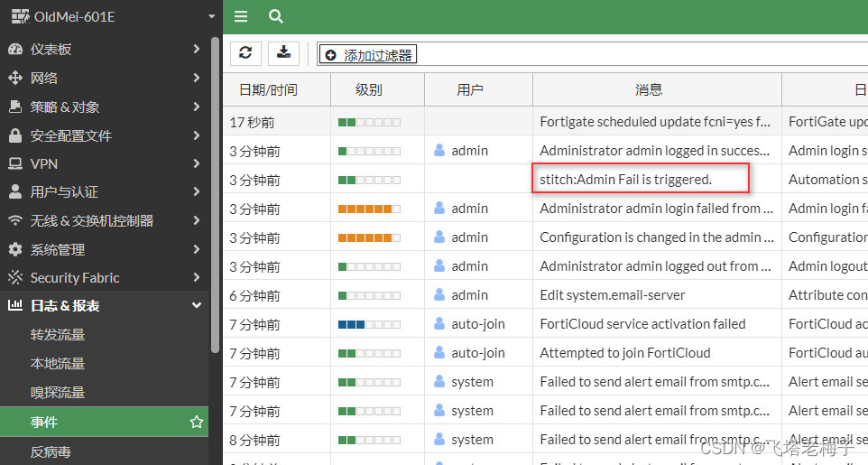Viewport: 868px width, 465px height.
Task: Toggle favorite star on 事件 item
Action: [x=197, y=423]
